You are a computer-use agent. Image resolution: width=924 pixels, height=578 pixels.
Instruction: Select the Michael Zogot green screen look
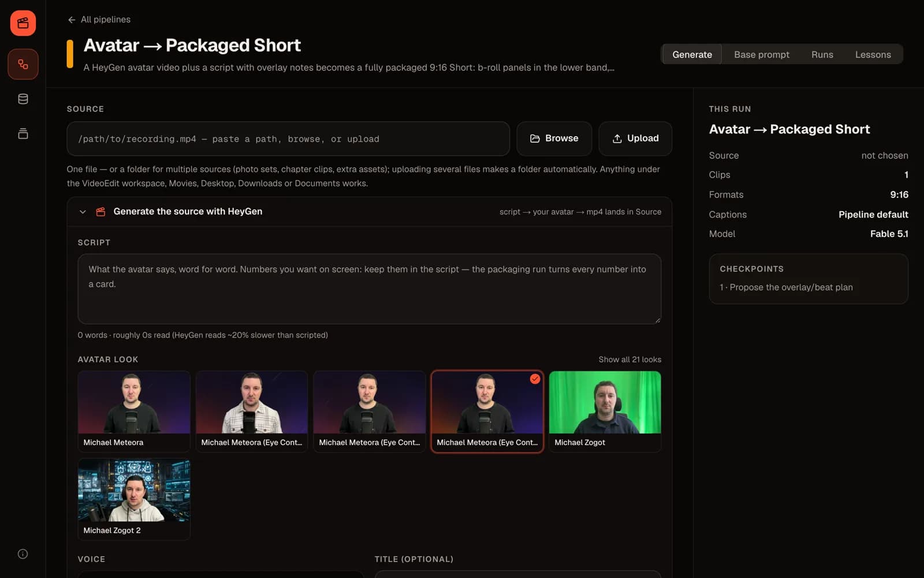tap(605, 412)
